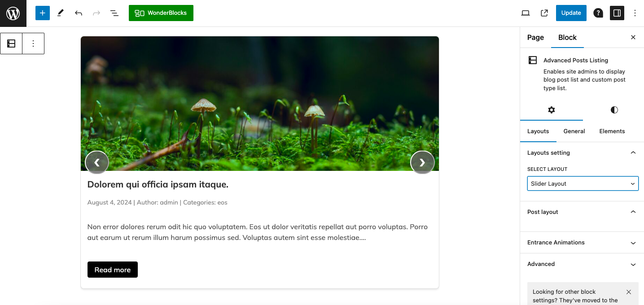Image resolution: width=644 pixels, height=305 pixels.
Task: Click the post excerpt paragraph
Action: pyautogui.click(x=258, y=232)
